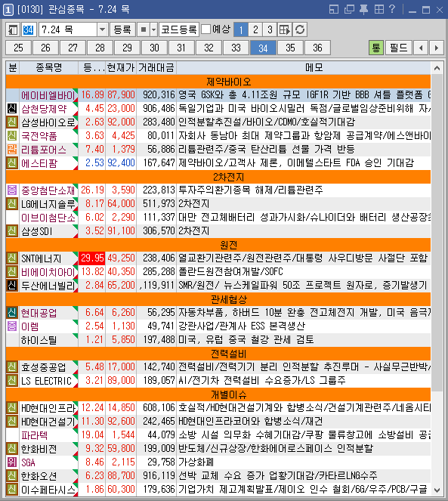448x501 pixels.
Task: Click the square stop icon button
Action: tap(144, 29)
